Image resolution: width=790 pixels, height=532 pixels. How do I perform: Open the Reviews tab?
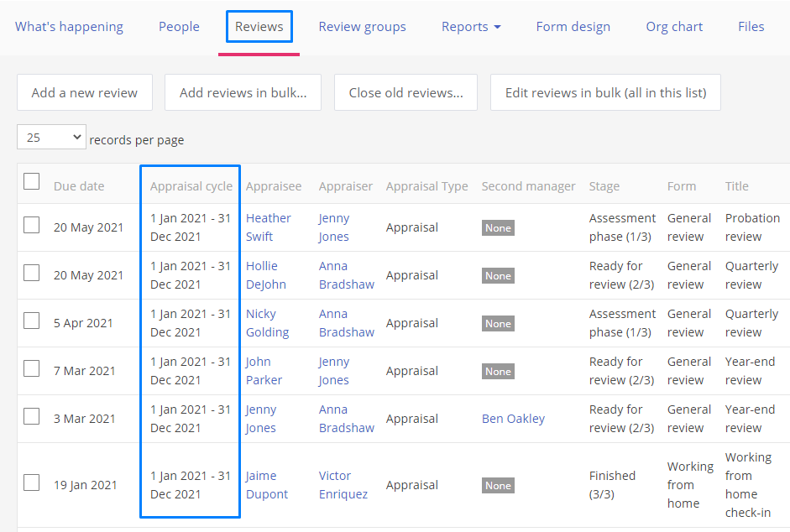[259, 27]
